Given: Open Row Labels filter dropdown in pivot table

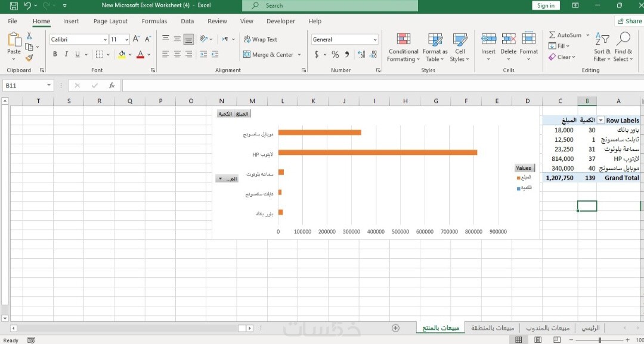Looking at the screenshot, I should 600,120.
